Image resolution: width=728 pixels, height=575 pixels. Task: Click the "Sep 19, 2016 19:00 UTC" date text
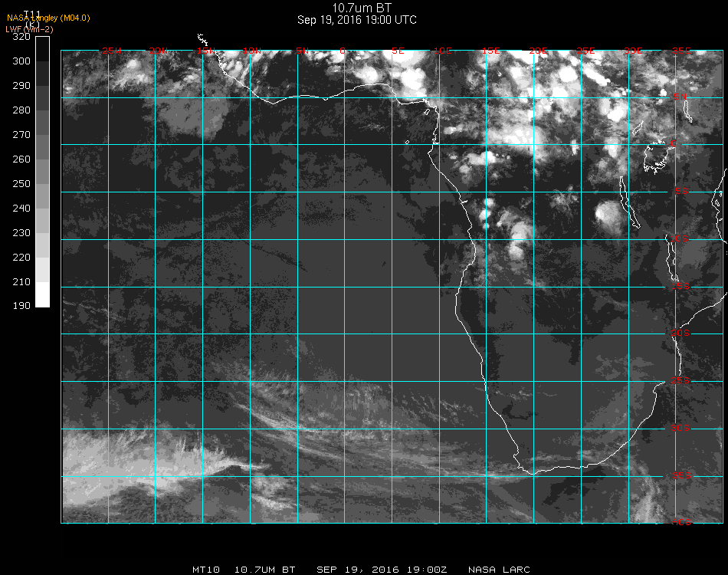coord(357,20)
